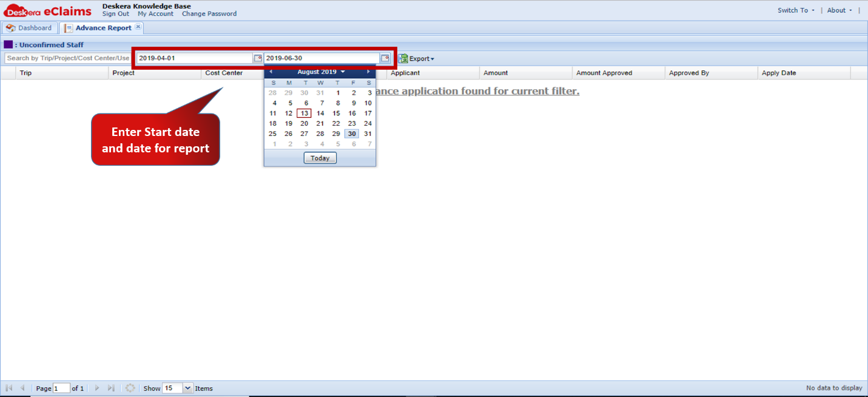Go to previous month in calendar
868x397 pixels.
coord(271,72)
